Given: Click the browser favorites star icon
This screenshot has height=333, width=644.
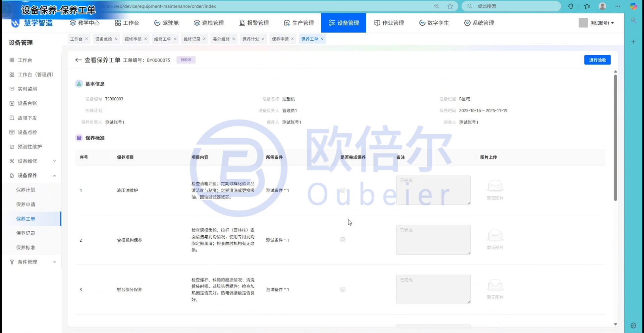Looking at the screenshot, I should [450, 6].
